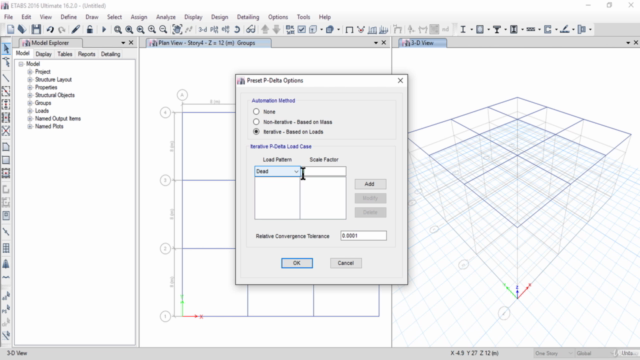Click the I-section frame property icon
Image resolution: width=640 pixels, height=360 pixels.
[463, 29]
